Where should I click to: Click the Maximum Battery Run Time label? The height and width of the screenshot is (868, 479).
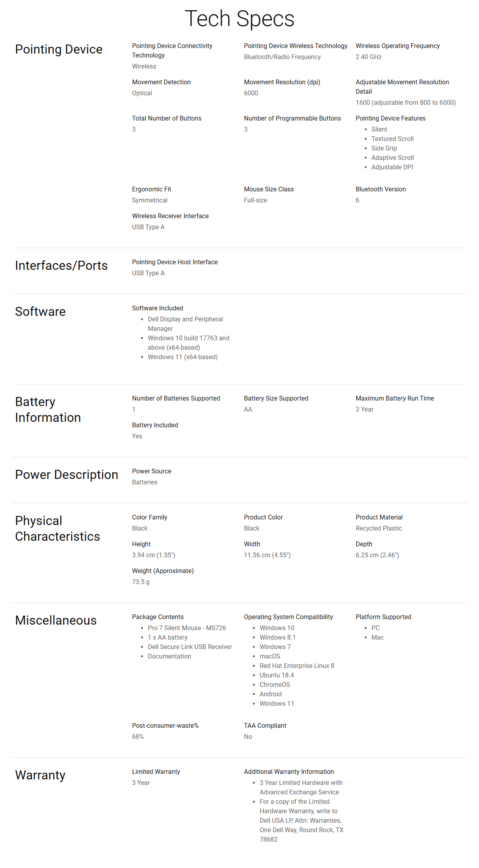point(395,398)
